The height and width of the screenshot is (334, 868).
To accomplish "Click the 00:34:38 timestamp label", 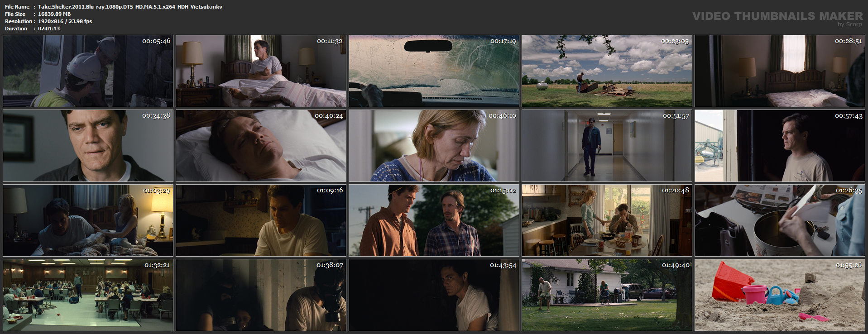I will point(156,116).
